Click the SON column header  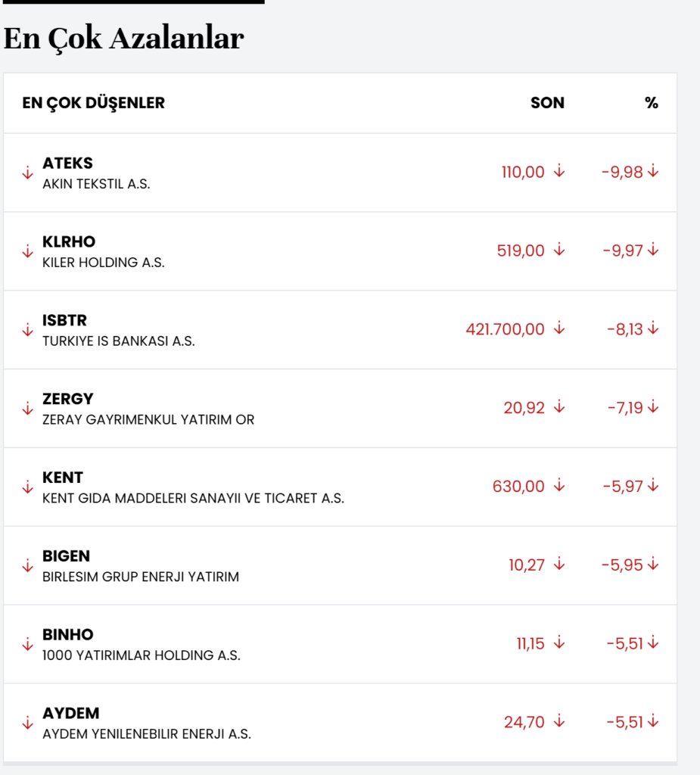[547, 103]
